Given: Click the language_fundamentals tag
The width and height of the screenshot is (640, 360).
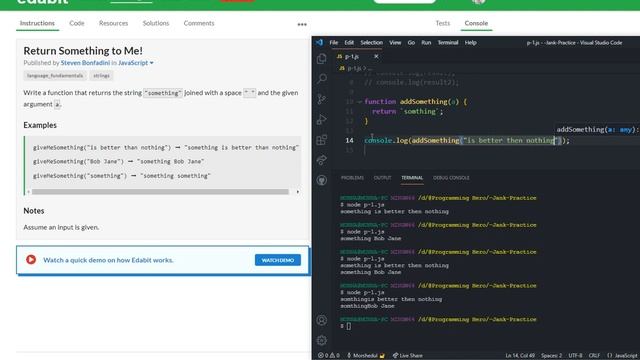Looking at the screenshot, I should tap(55, 76).
